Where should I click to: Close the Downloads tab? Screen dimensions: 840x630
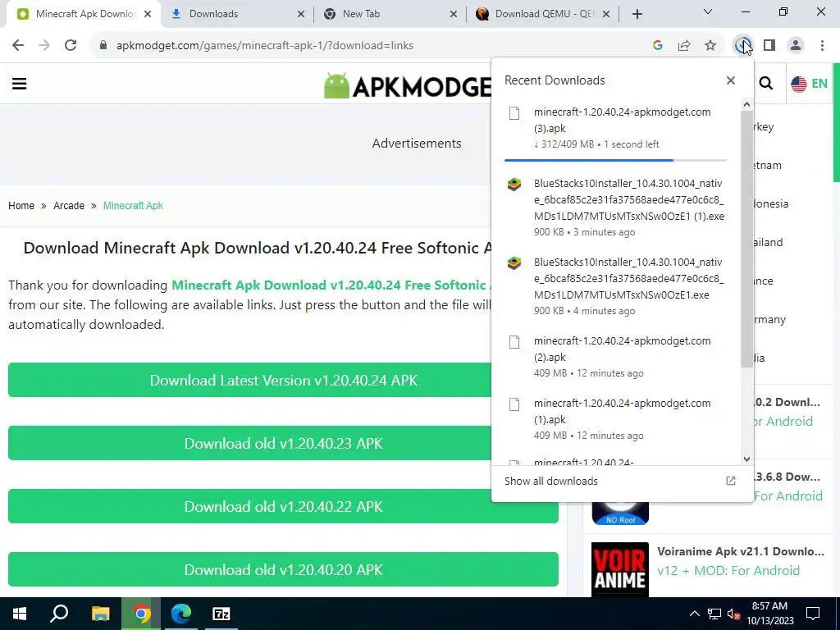click(301, 14)
